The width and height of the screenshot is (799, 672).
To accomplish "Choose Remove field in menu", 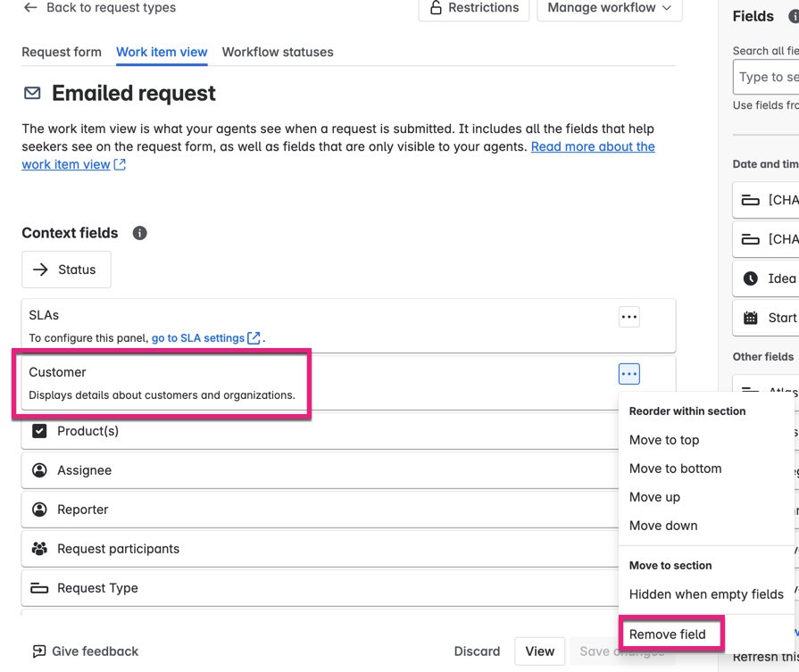I will pyautogui.click(x=667, y=635).
